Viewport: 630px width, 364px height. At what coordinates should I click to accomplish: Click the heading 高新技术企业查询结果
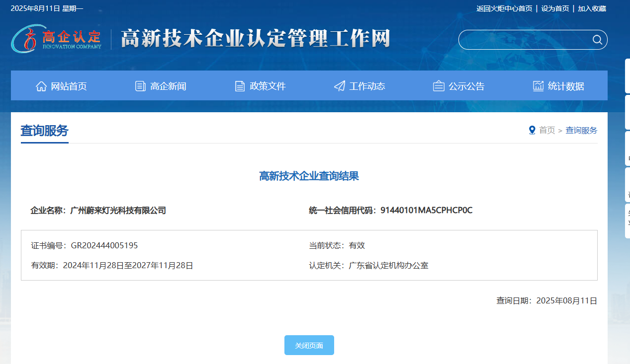coord(309,176)
